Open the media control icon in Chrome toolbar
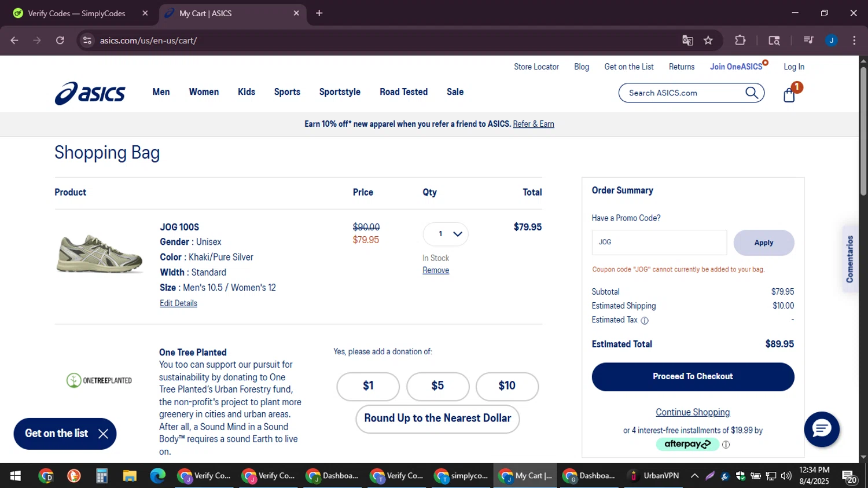The image size is (868, 488). pyautogui.click(x=808, y=41)
